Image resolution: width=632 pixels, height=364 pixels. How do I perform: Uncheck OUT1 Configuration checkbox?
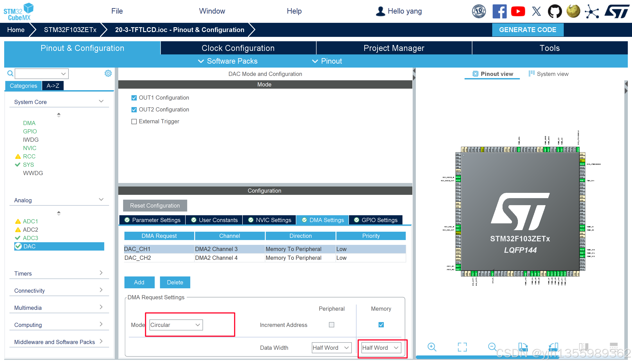[134, 98]
